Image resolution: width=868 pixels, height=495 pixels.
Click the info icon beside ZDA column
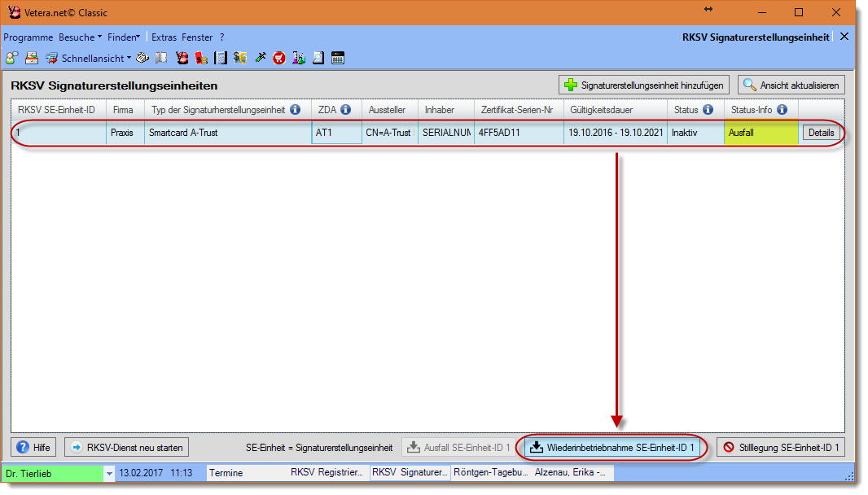pyautogui.click(x=345, y=109)
